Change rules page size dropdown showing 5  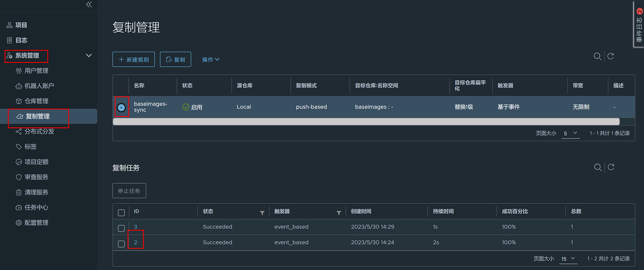(570, 133)
